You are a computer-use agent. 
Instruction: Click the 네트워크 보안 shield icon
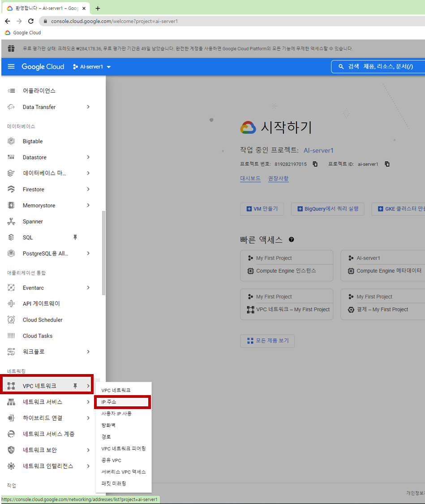11,450
